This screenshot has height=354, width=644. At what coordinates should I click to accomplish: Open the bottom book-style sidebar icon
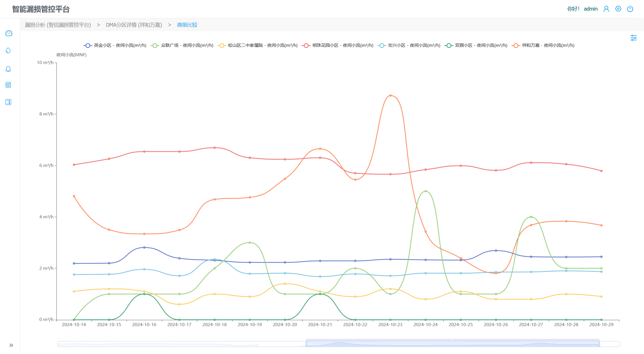pyautogui.click(x=8, y=102)
